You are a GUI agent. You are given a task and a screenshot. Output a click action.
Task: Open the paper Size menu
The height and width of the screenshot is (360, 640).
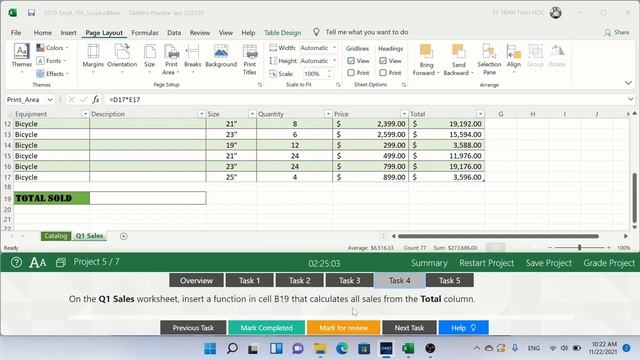(x=149, y=59)
